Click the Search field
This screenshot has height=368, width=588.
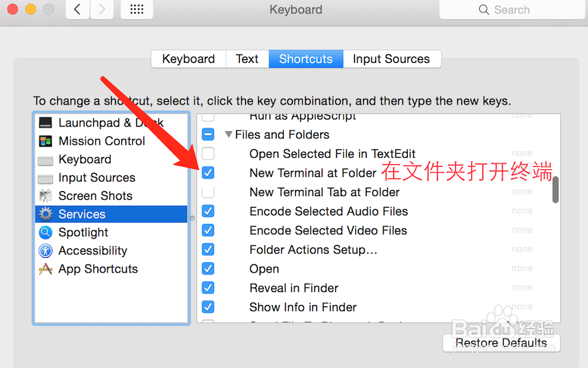tap(512, 10)
